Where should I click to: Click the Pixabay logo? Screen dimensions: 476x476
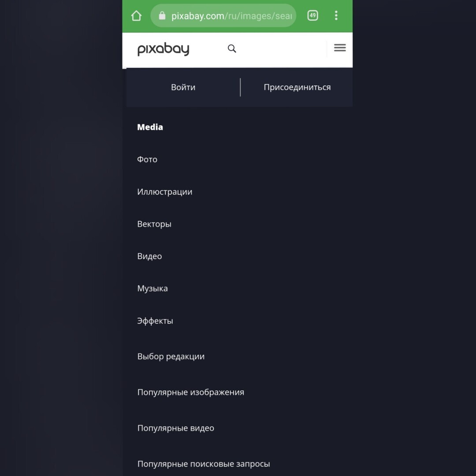(x=164, y=49)
